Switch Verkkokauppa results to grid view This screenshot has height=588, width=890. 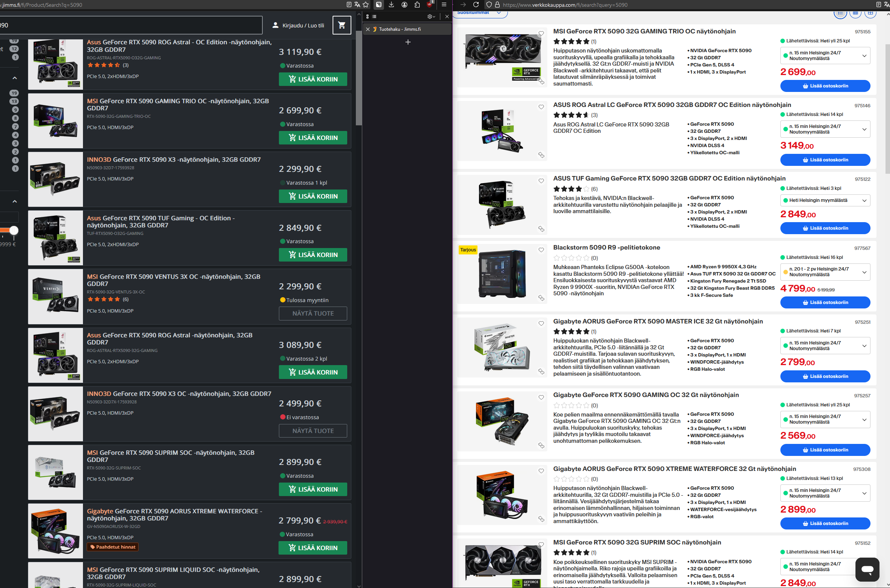click(855, 13)
